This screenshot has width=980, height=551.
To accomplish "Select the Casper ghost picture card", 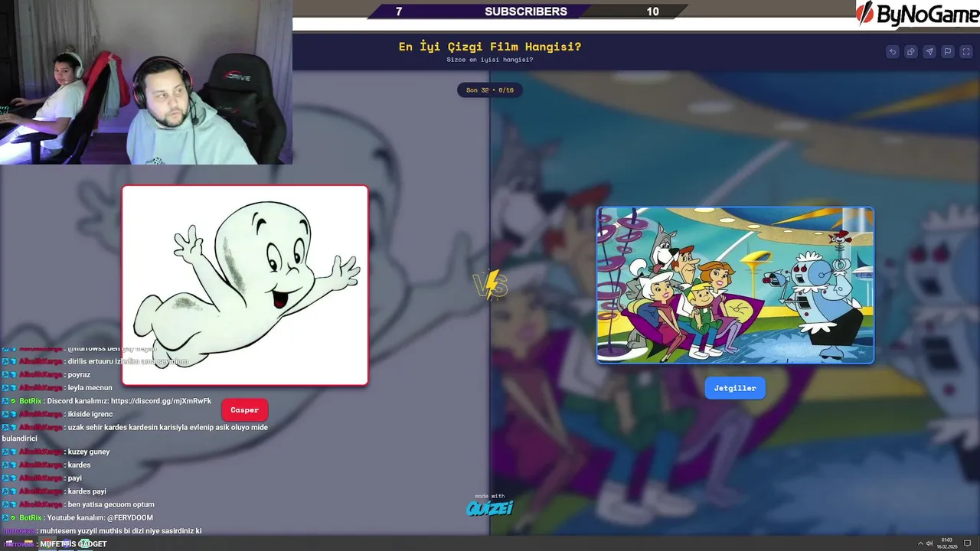I will coord(245,285).
